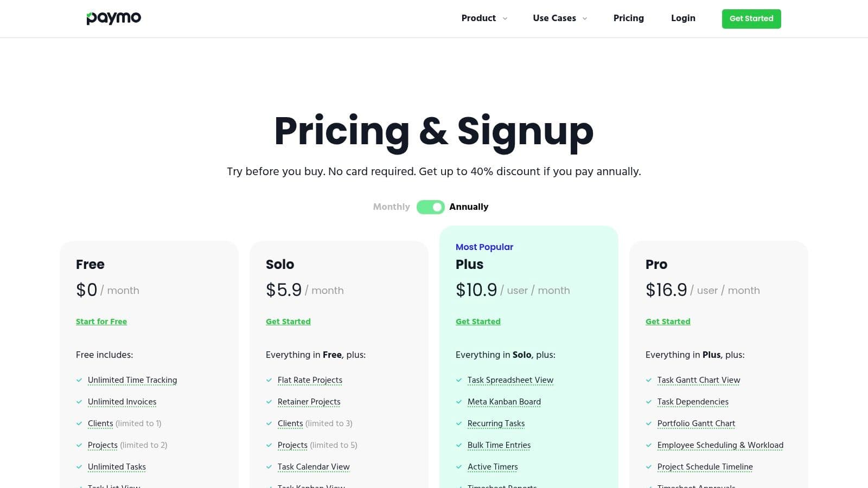
Task: Click checkmark icon beside Flat Rate Projects
Action: 269,380
